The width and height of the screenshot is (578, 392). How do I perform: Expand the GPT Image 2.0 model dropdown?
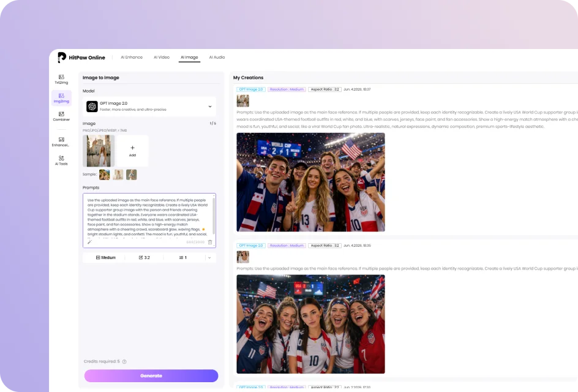pos(149,107)
